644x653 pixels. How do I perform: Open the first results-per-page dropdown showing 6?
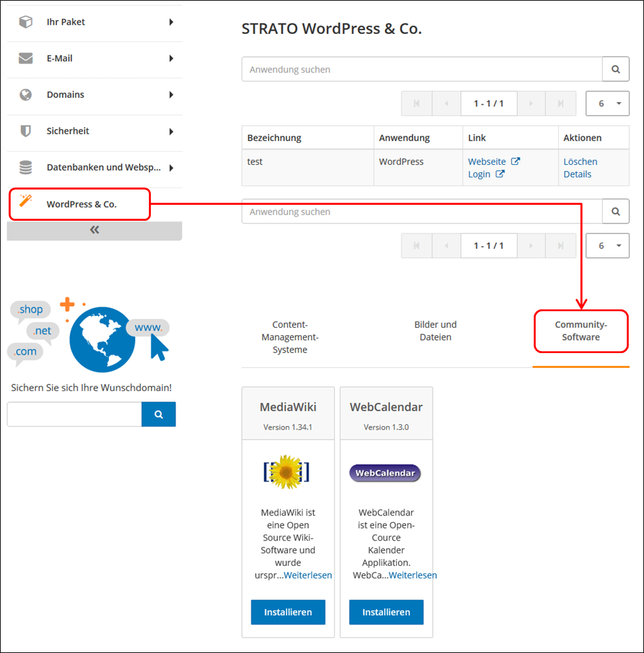tap(607, 103)
